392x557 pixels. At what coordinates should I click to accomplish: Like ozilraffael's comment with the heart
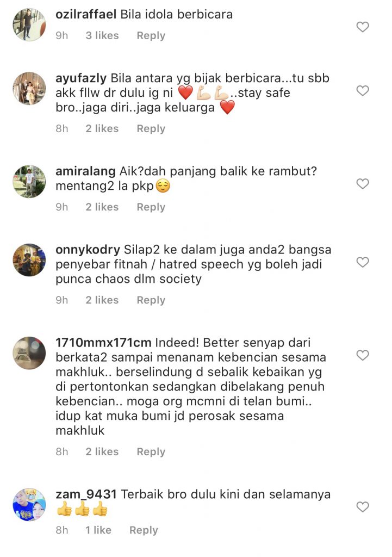point(363,27)
